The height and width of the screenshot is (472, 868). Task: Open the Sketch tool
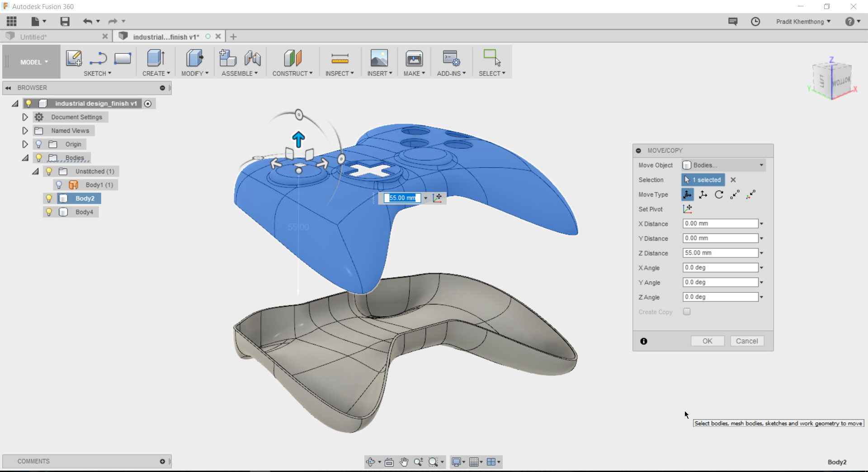[74, 59]
